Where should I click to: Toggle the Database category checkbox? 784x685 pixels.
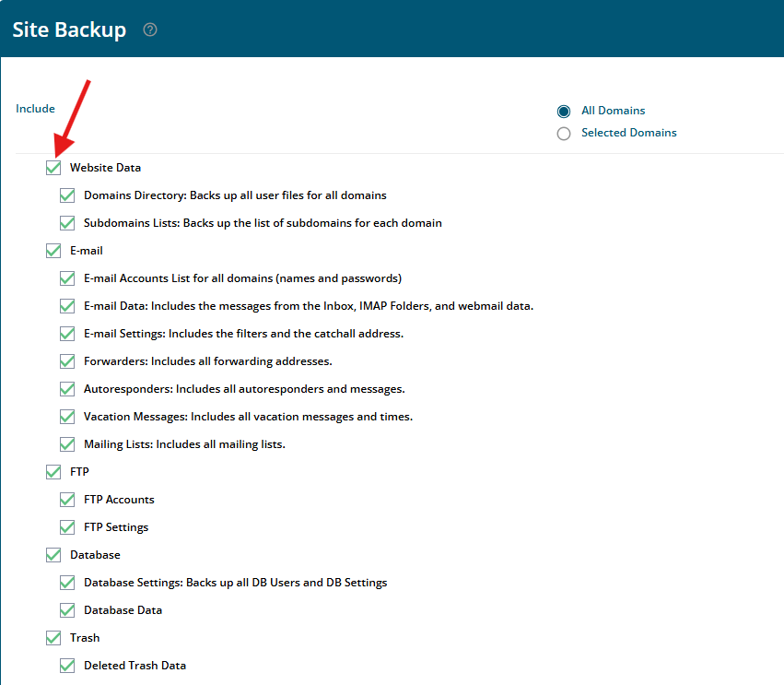[53, 555]
